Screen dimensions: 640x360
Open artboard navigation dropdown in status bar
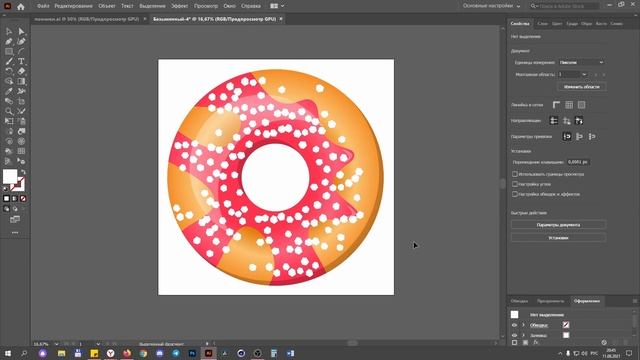pyautogui.click(x=98, y=344)
